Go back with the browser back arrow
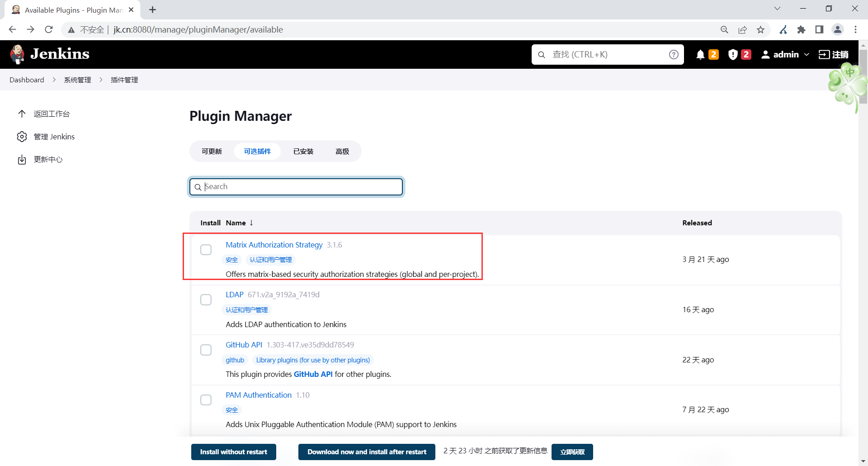The width and height of the screenshot is (868, 466). [x=12, y=29]
